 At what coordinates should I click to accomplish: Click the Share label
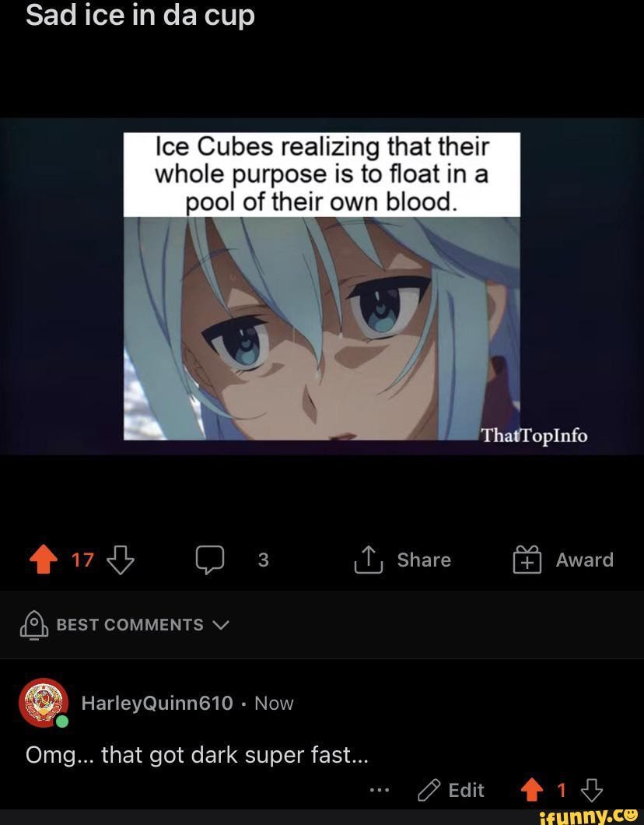(424, 560)
